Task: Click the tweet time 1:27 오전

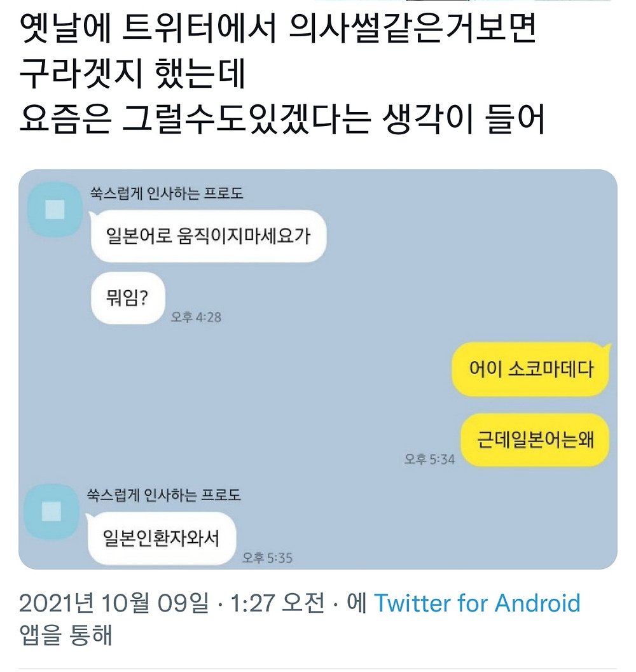Action: click(x=277, y=603)
